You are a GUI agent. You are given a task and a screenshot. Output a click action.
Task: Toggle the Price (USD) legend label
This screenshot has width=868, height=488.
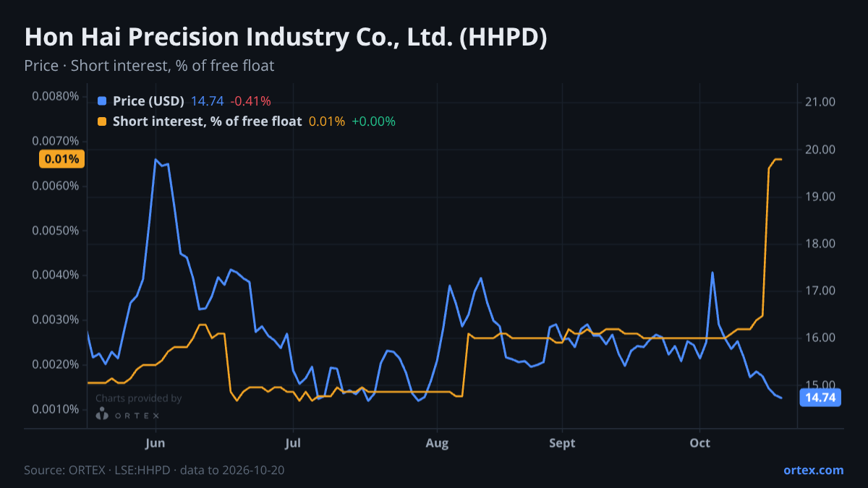pos(148,101)
